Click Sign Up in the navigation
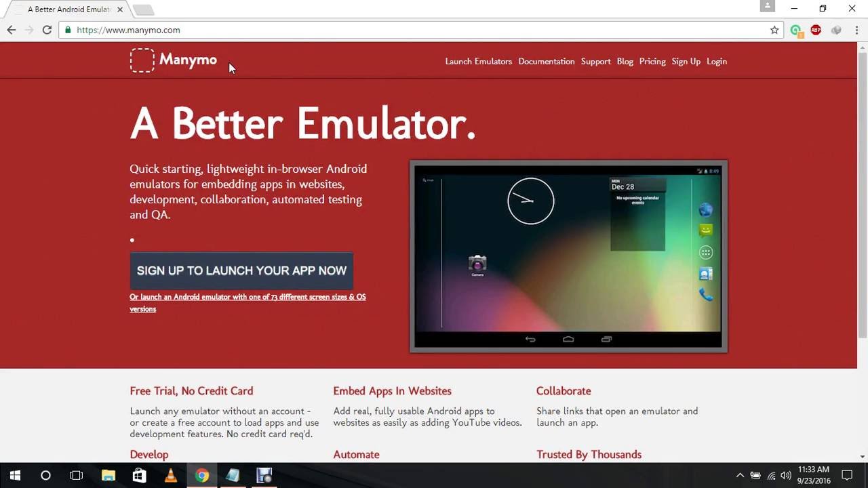The image size is (868, 488). (686, 61)
